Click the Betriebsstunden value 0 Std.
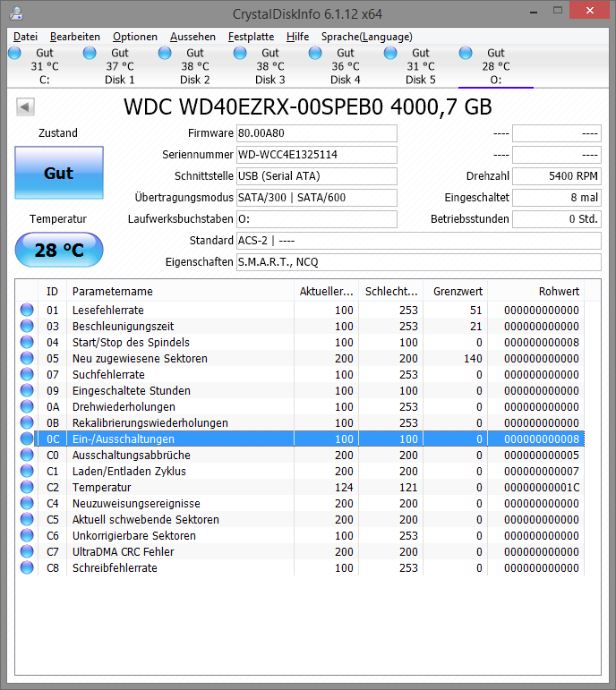The width and height of the screenshot is (616, 690). coord(557,219)
